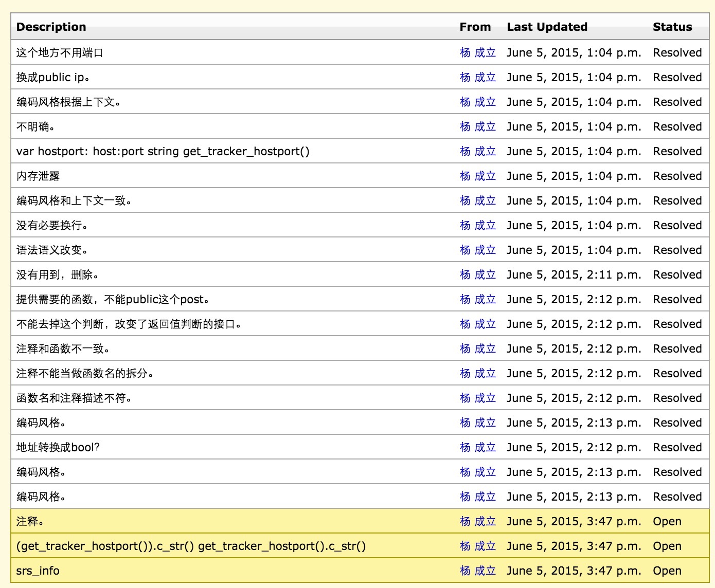Select the 'srs_info' issue description
715x588 pixels.
point(38,571)
